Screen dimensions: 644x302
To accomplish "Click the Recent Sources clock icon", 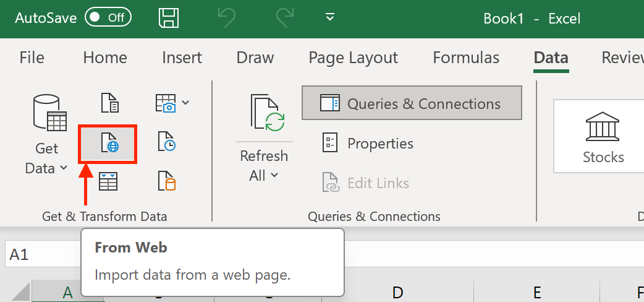I will [167, 141].
